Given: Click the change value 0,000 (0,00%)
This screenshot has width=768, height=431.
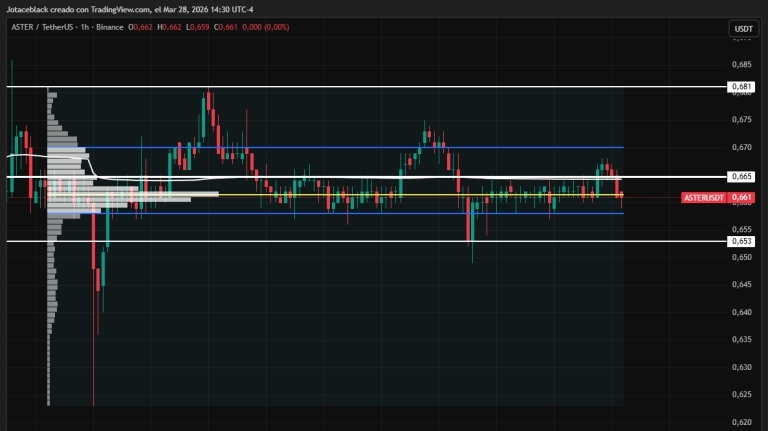Looking at the screenshot, I should [x=265, y=27].
